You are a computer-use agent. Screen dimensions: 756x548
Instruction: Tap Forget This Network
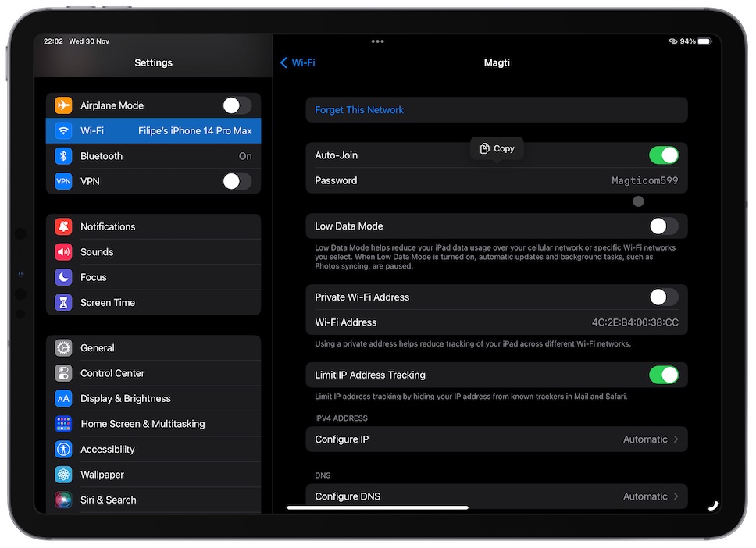pos(359,110)
